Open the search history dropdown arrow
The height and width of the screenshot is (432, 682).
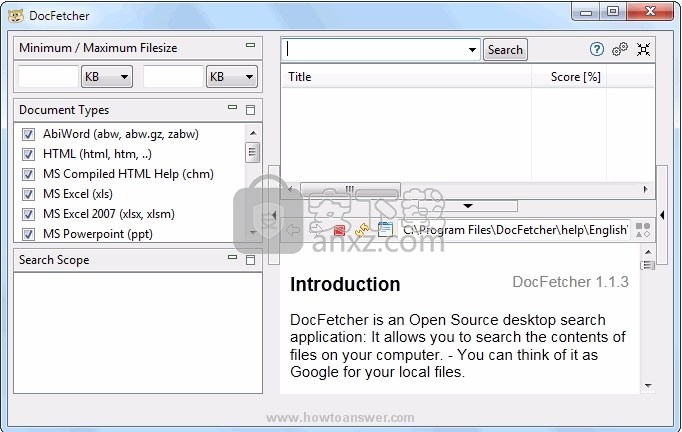[472, 50]
